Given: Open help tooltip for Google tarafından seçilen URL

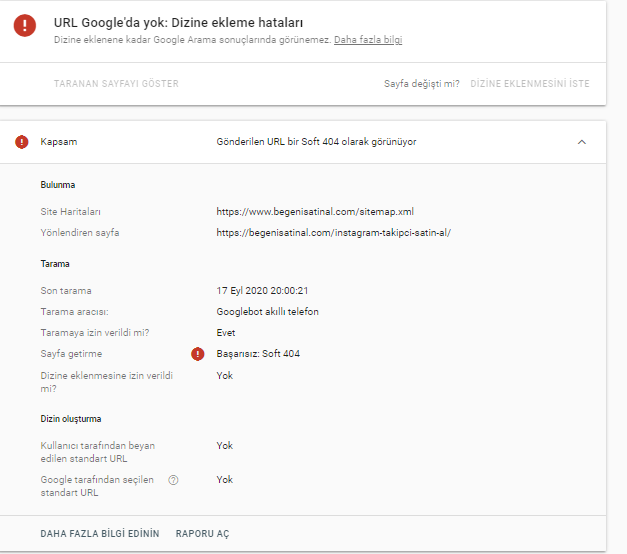Looking at the screenshot, I should point(173,480).
